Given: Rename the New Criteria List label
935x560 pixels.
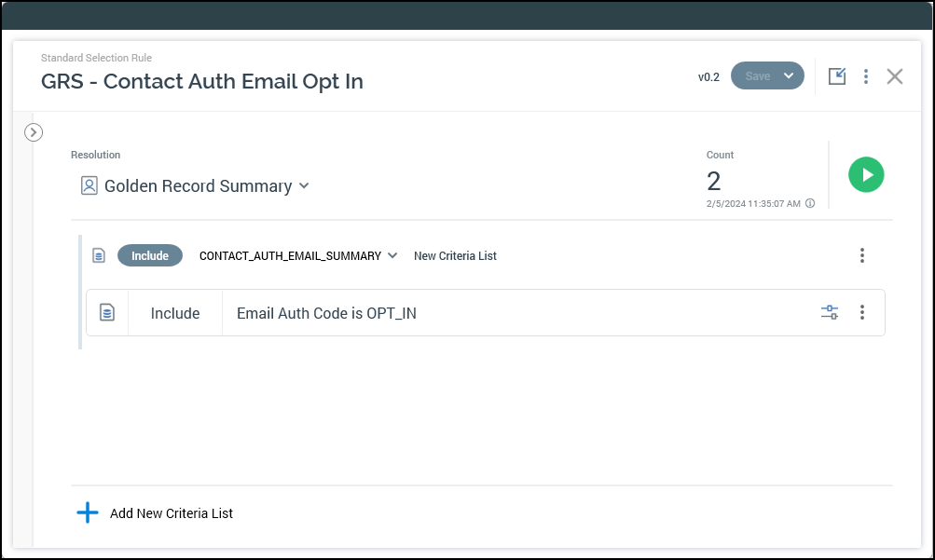Looking at the screenshot, I should pos(455,255).
